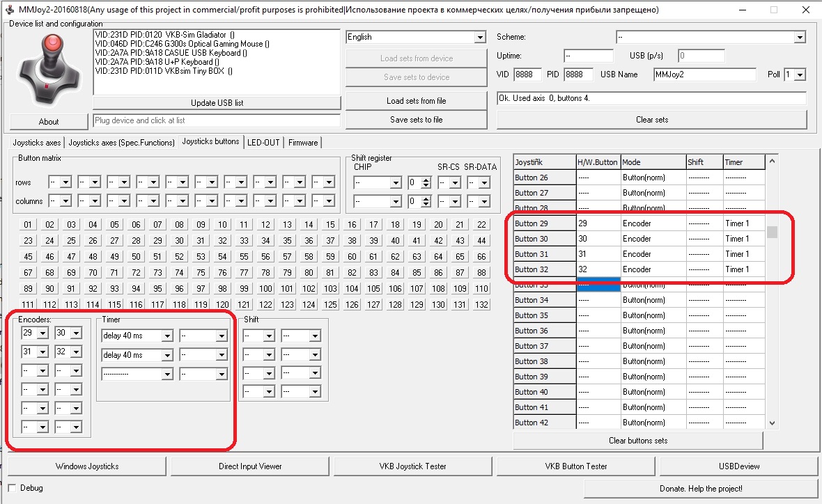Launch VKB Joystick Tester
Viewport: 822px width, 504px height.
tap(412, 466)
